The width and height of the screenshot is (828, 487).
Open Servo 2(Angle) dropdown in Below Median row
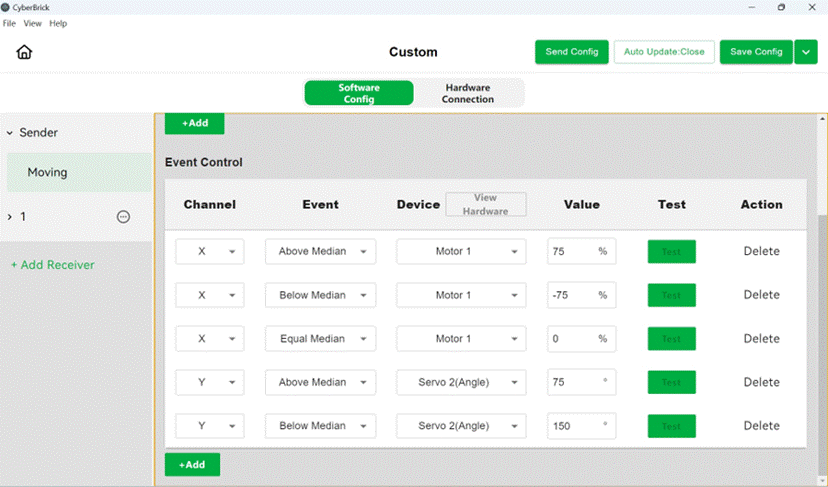click(461, 426)
